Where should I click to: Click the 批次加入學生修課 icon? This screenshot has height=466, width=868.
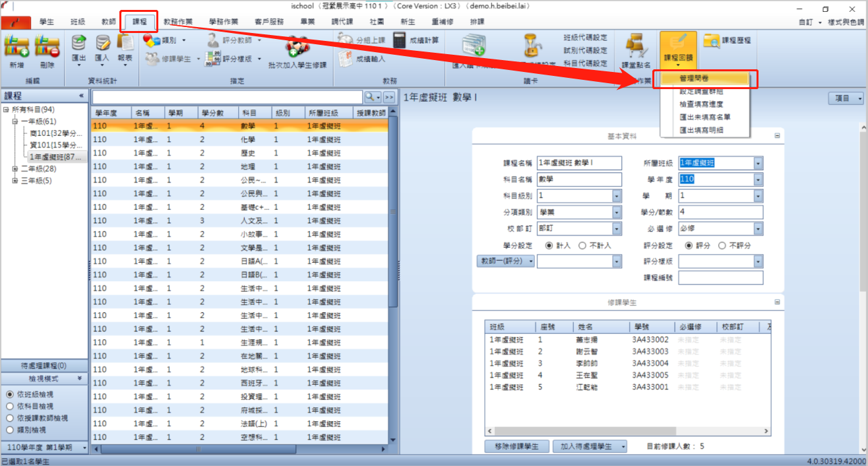pos(297,46)
